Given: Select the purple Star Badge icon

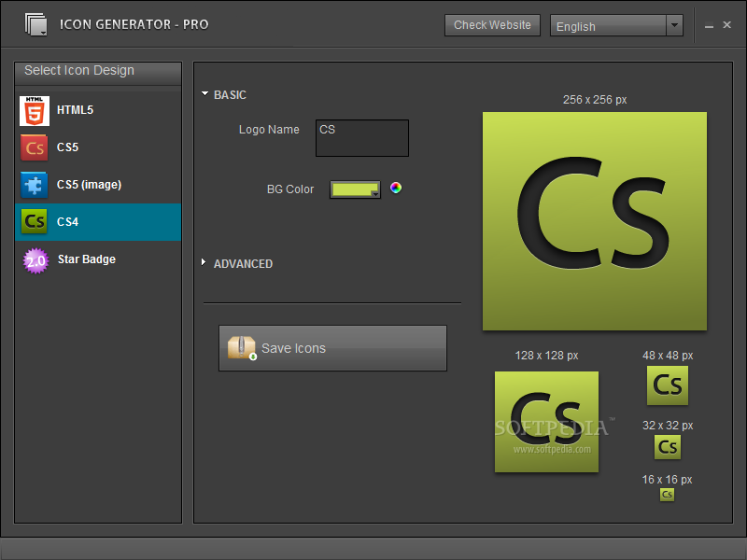Looking at the screenshot, I should (35, 261).
